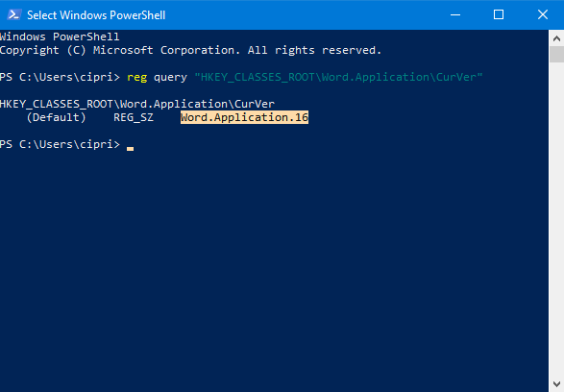This screenshot has width=564, height=392.
Task: Click the blinking cursor at the prompt
Action: 131,148
